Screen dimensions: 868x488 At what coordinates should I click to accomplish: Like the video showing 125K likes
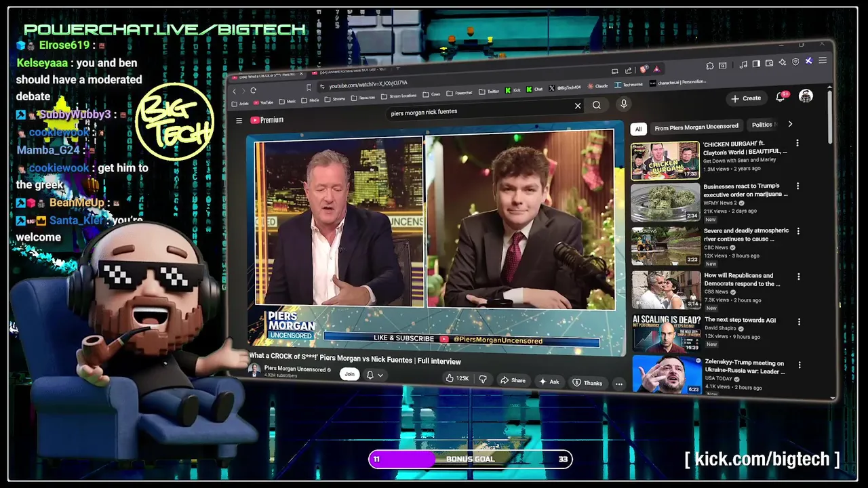[458, 378]
